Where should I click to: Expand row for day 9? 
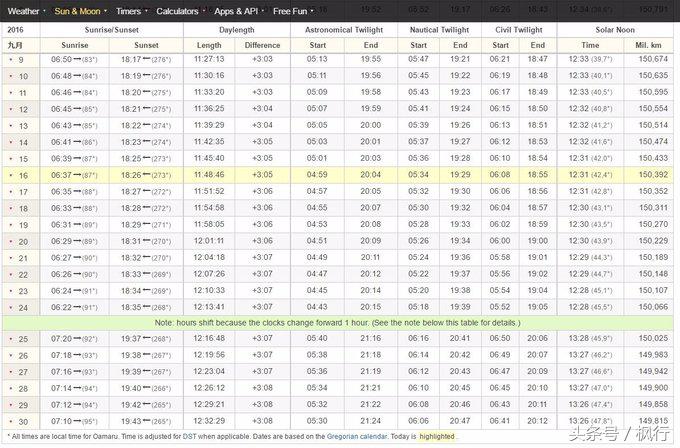(x=11, y=59)
